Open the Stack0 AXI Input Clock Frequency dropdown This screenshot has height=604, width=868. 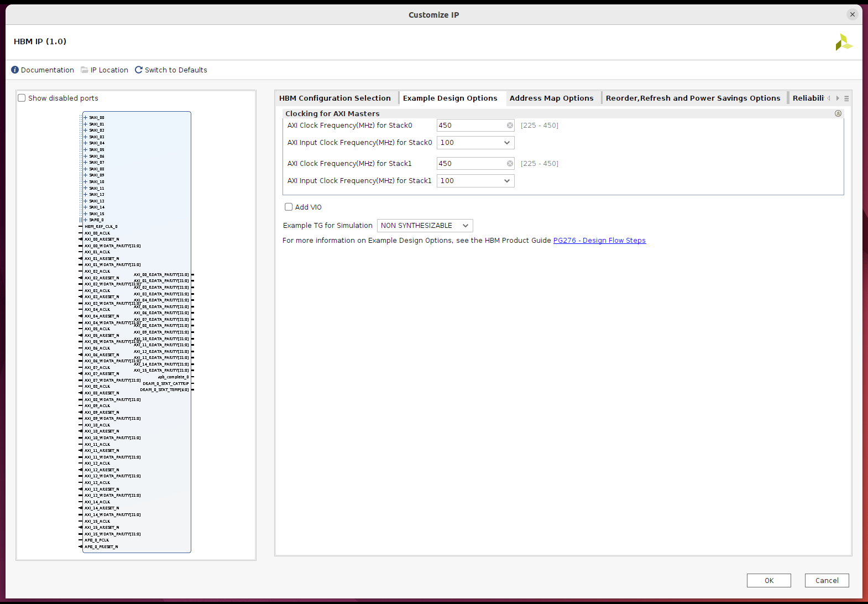pos(475,143)
